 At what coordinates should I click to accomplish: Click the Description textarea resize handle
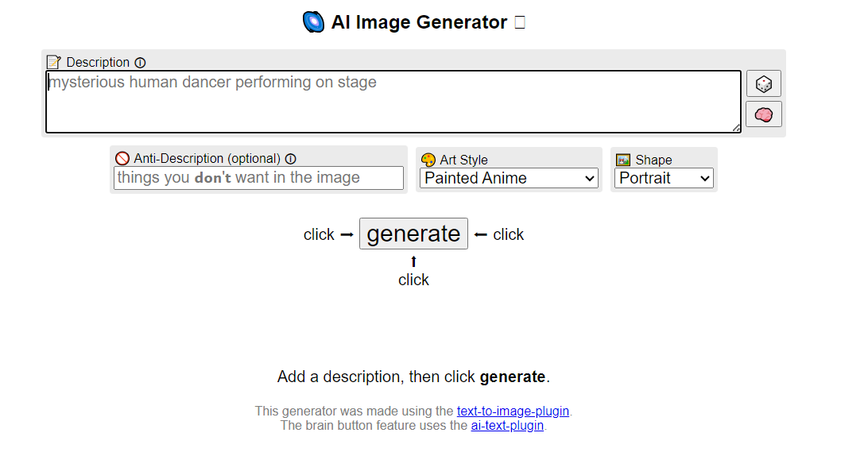coord(736,128)
